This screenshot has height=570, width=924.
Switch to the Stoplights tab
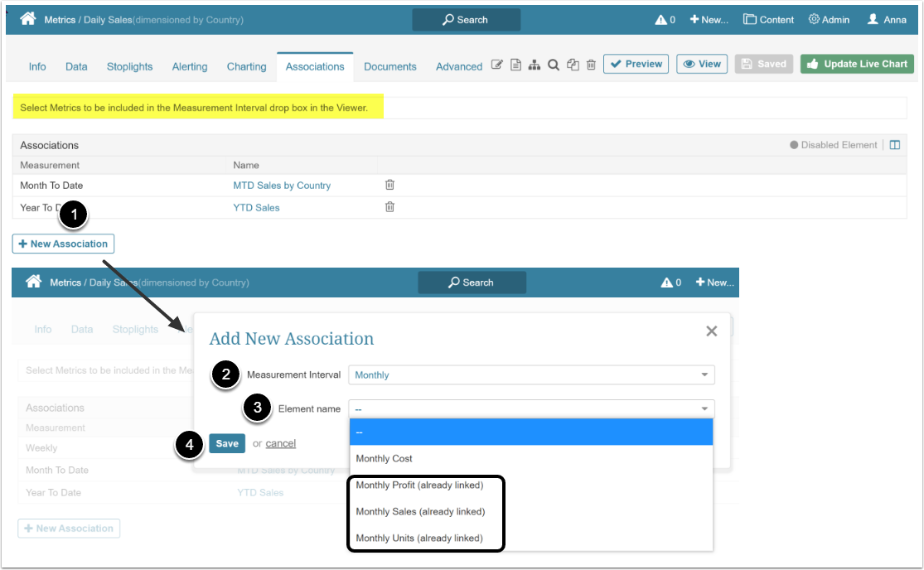point(129,66)
